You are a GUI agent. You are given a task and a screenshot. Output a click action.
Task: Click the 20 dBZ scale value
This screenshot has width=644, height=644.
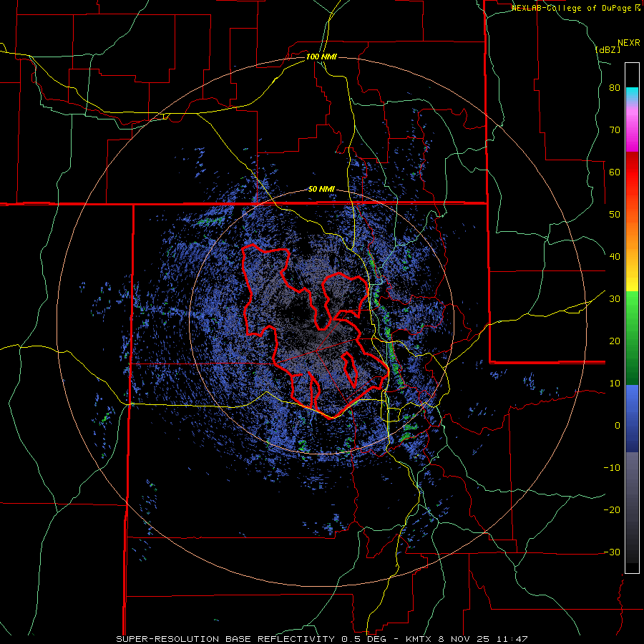615,341
